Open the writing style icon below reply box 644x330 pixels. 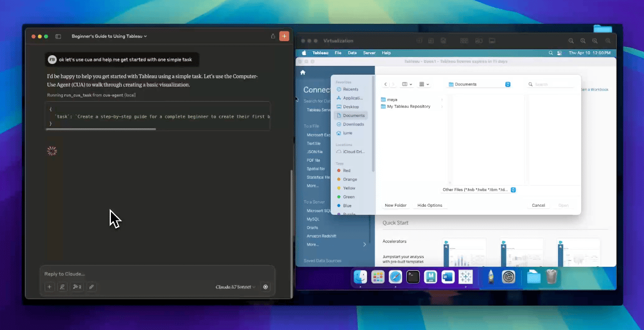(x=62, y=287)
